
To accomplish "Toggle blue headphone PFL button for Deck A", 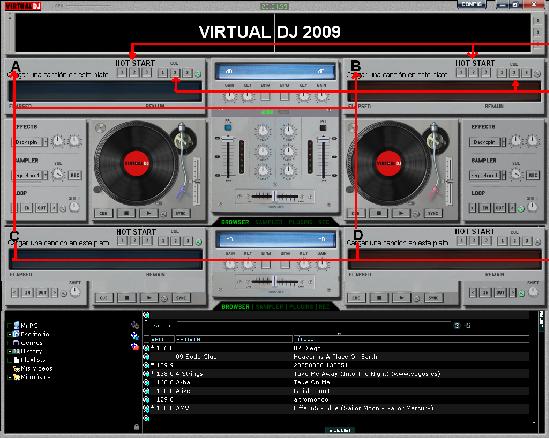I will [228, 127].
